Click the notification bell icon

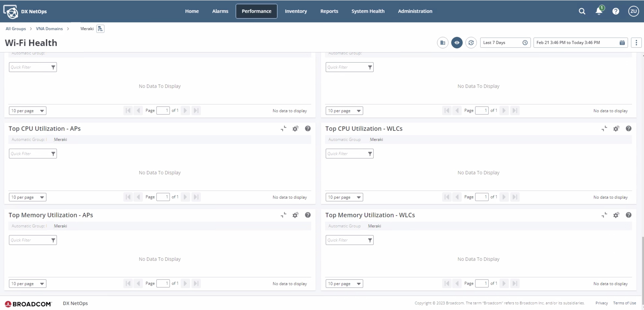(x=599, y=11)
